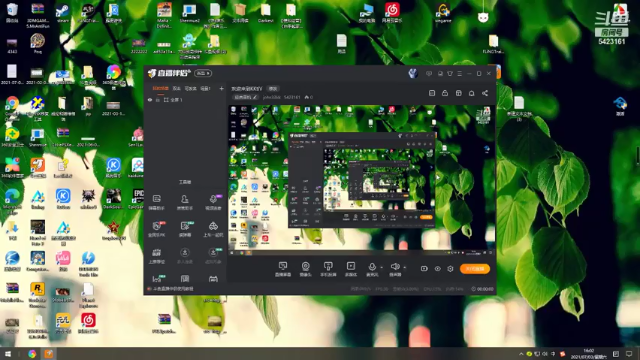Viewport: 640px width, 360px height.
Task: Add a new scene with the plus icon
Action: (x=221, y=88)
